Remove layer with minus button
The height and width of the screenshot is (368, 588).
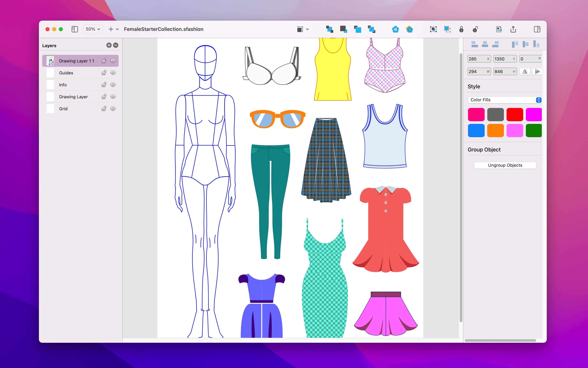116,45
